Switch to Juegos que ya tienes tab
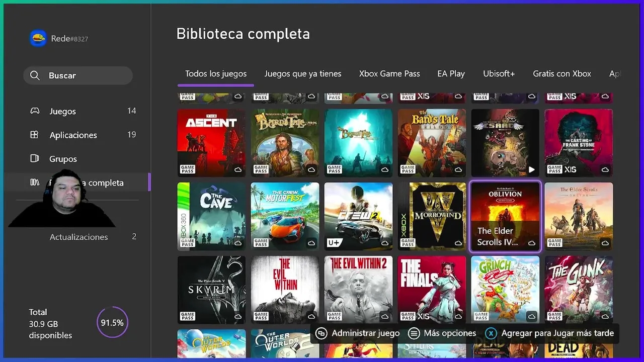The image size is (644, 362). point(303,74)
